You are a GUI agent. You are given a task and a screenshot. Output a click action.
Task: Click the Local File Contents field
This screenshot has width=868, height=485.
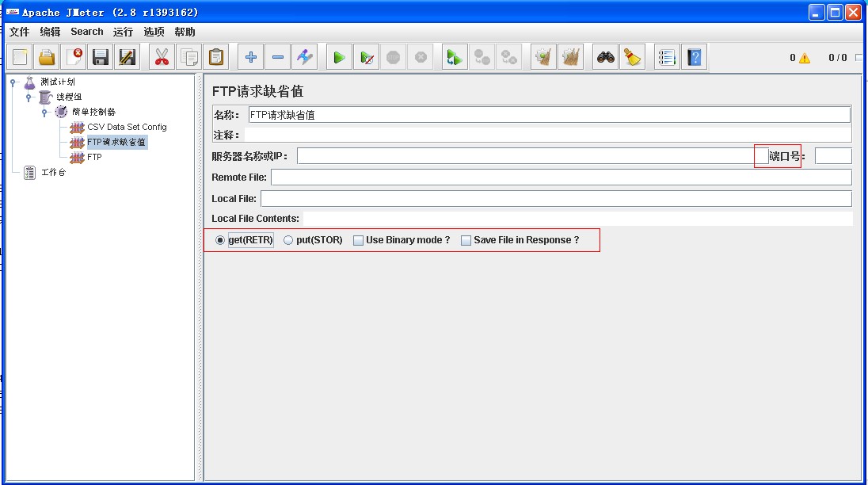[578, 219]
